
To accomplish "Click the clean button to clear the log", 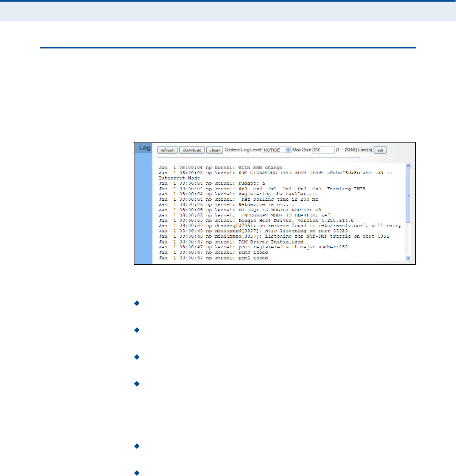I will 214,150.
